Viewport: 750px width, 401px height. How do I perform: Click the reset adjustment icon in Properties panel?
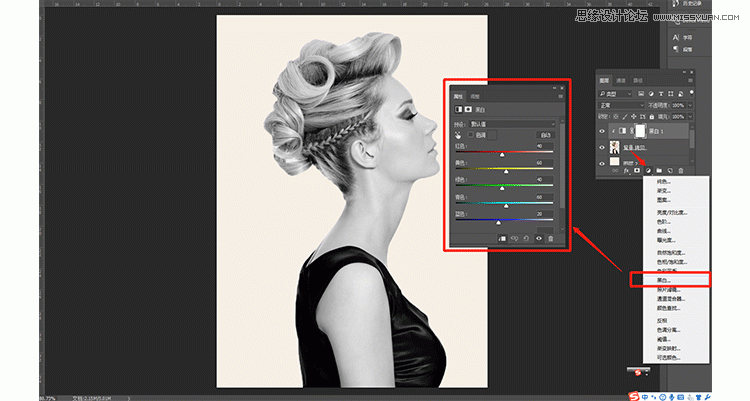[x=527, y=238]
